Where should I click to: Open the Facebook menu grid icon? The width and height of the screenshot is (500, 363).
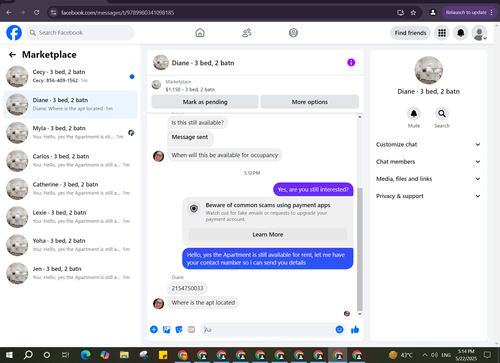coord(442,33)
